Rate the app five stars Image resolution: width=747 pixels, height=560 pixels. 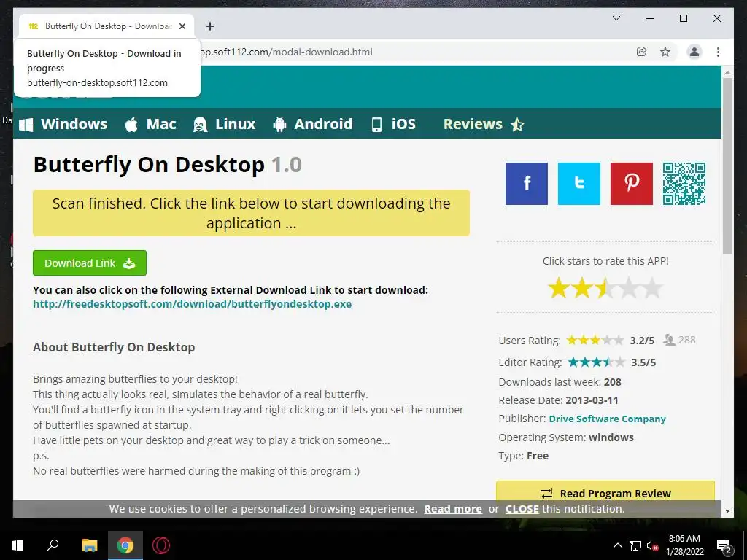click(x=652, y=288)
